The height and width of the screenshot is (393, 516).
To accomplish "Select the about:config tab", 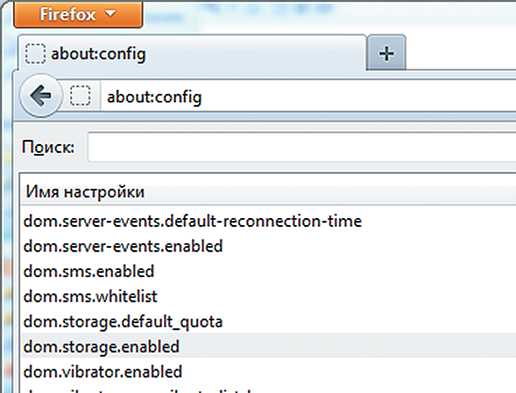I will click(192, 53).
